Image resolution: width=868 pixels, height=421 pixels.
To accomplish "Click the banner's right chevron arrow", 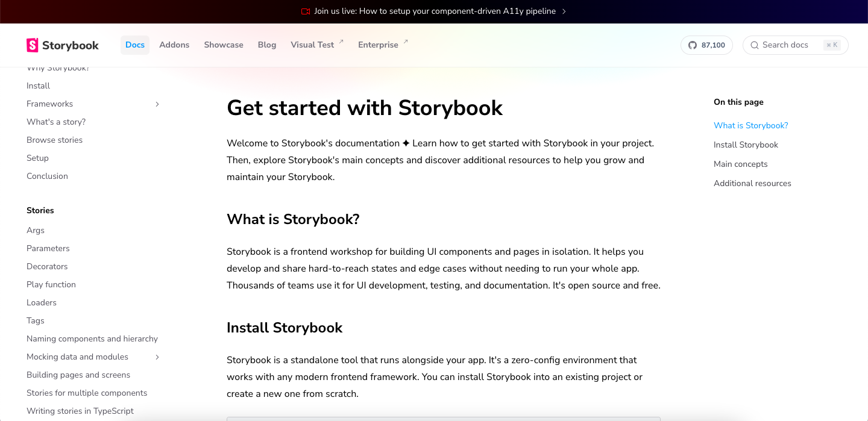I will pos(564,11).
